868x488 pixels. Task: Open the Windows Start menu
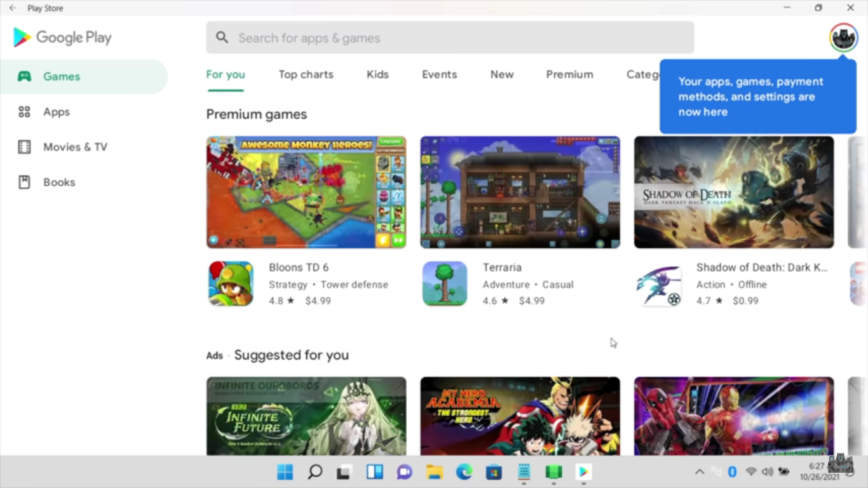[285, 472]
